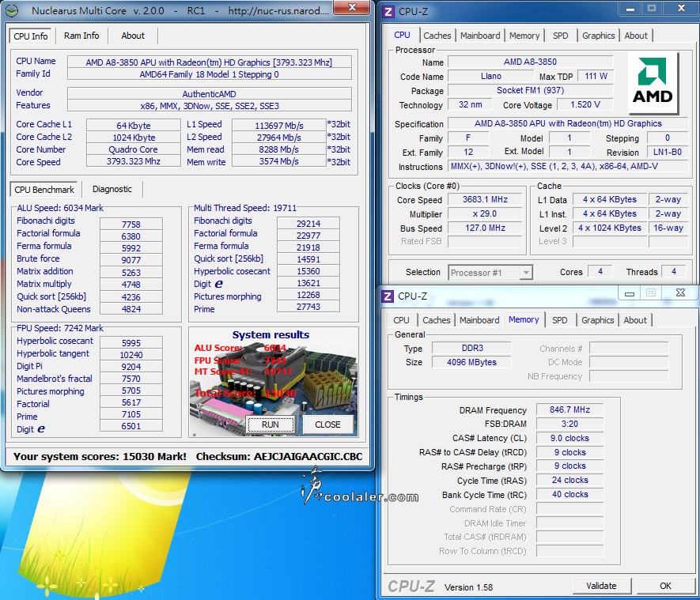Viewport: 700px width, 600px height.
Task: Click the "LN1-B0" revision value
Action: click(668, 152)
